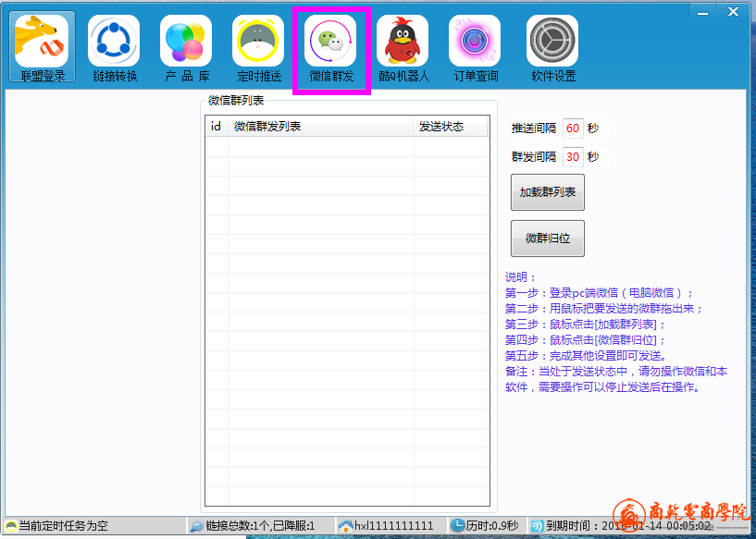This screenshot has width=756, height=539.
Task: Click the 微群归位 group reset button
Action: pos(548,239)
